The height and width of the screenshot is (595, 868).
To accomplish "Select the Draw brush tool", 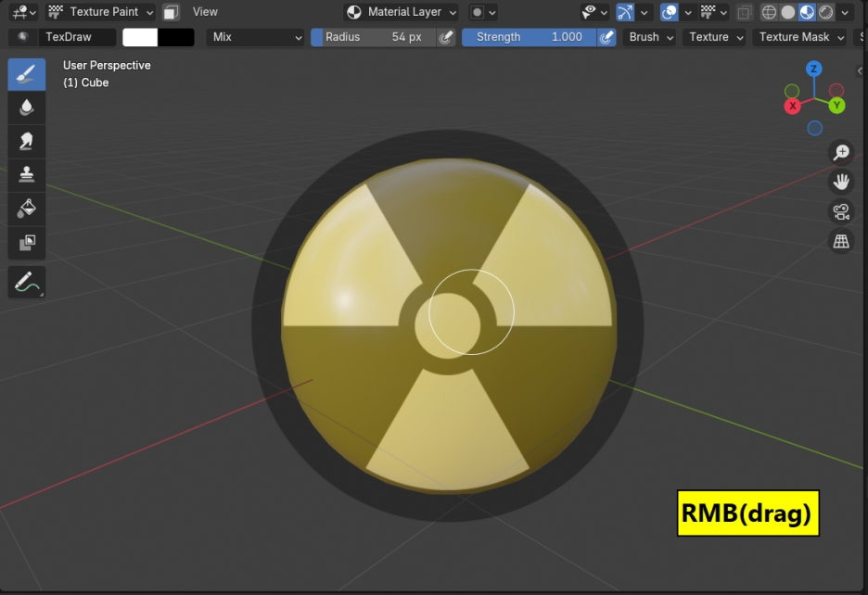I will point(27,74).
